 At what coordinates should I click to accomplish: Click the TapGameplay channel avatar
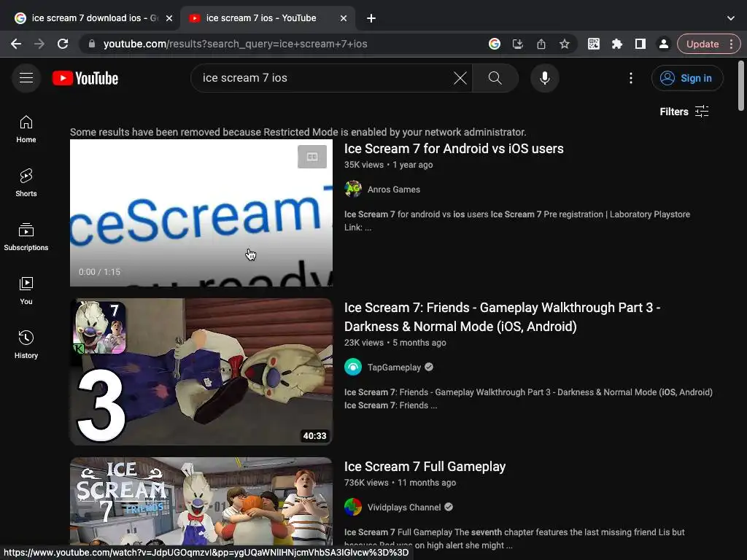coord(353,367)
